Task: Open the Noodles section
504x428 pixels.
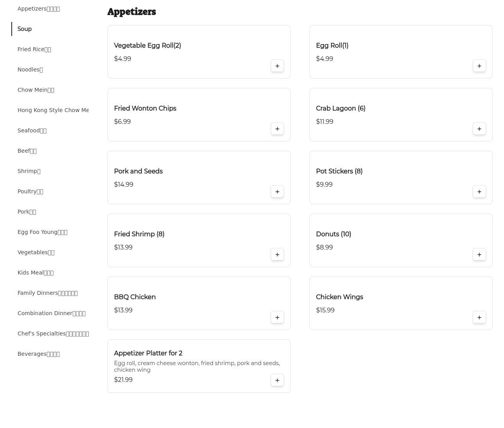Action: click(30, 70)
